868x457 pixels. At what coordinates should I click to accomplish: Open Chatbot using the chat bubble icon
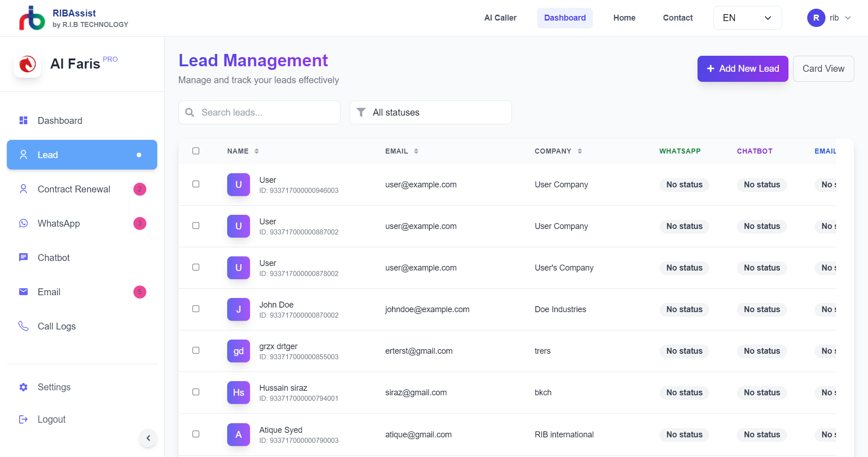point(23,257)
